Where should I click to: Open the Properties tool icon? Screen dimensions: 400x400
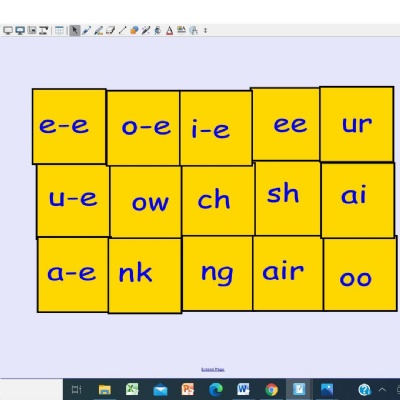181,30
